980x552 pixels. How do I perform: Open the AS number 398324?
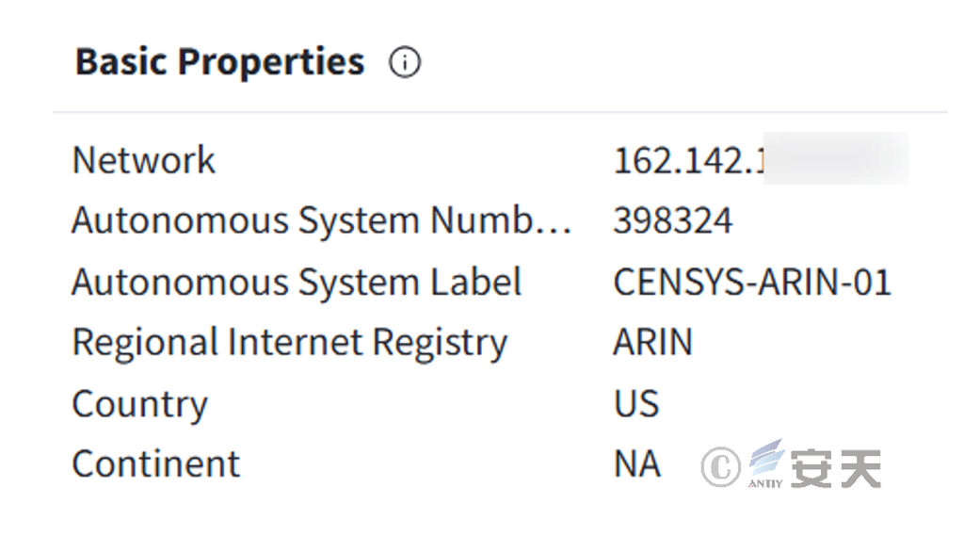[672, 221]
